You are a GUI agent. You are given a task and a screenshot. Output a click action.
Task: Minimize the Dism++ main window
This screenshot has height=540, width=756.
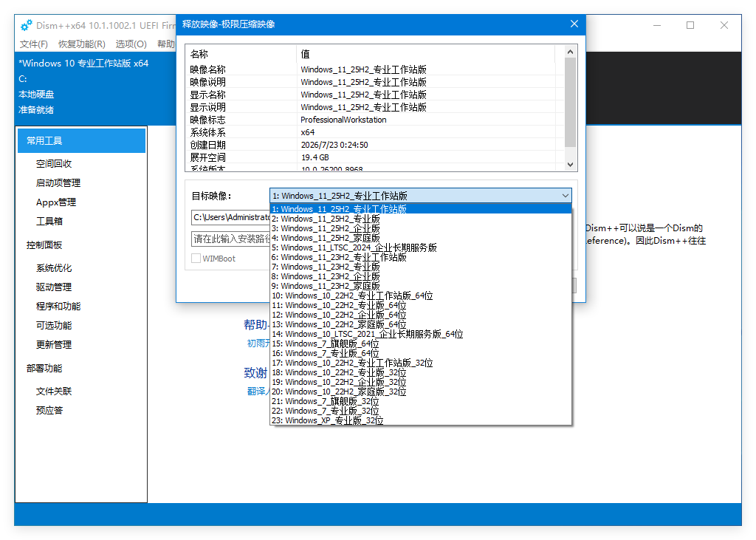pos(656,25)
